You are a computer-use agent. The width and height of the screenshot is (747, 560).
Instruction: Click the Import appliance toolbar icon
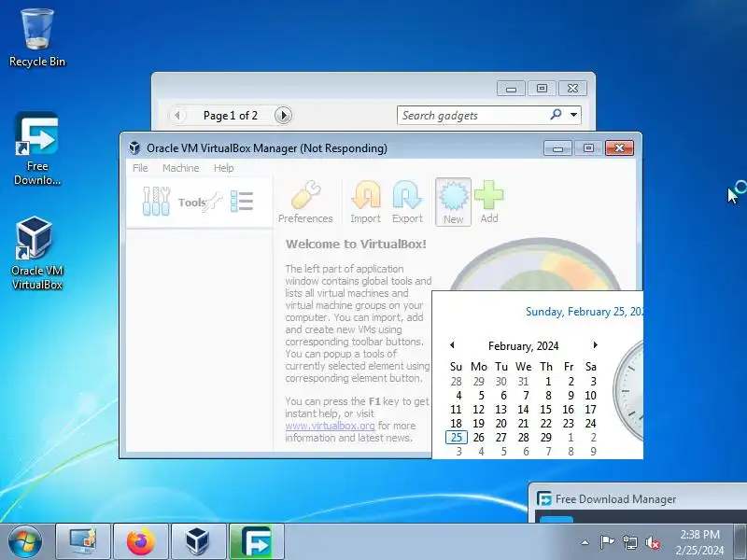click(x=365, y=202)
